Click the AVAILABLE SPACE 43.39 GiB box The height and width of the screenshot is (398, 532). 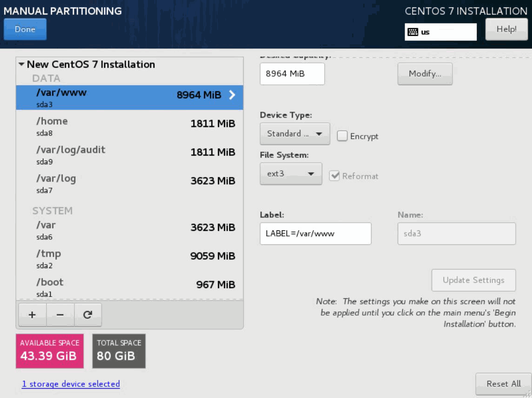[x=50, y=351]
